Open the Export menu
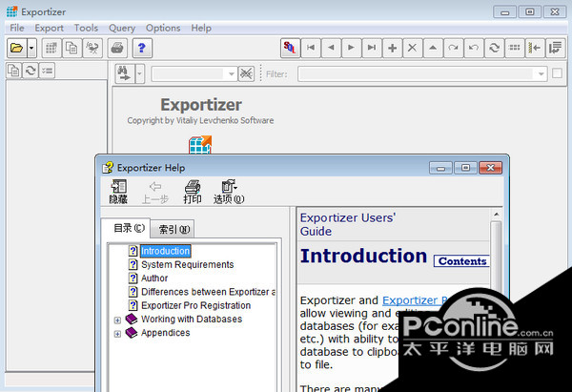 click(x=49, y=28)
